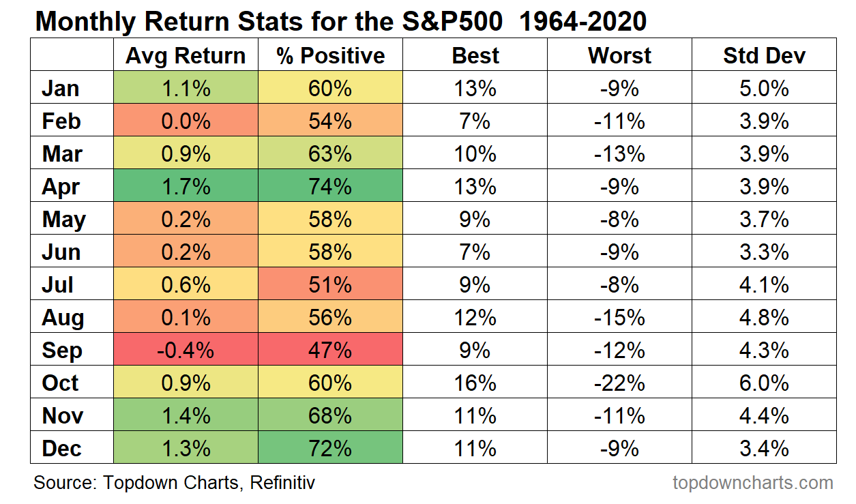Click the Source: Topdown Charts, Refinitiv text
This screenshot has height=504, width=856.
pyautogui.click(x=174, y=484)
